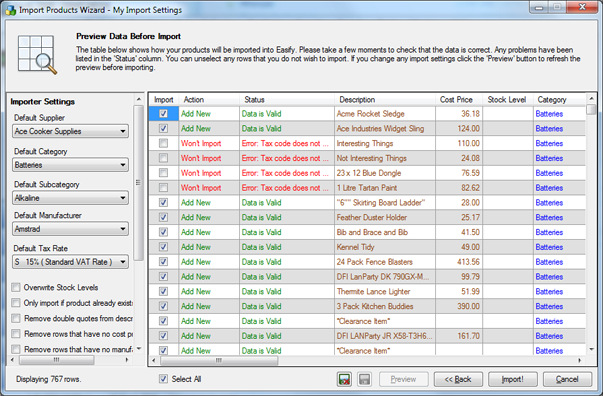Click table scroll right arrow
The image size is (603, 396).
(580, 361)
